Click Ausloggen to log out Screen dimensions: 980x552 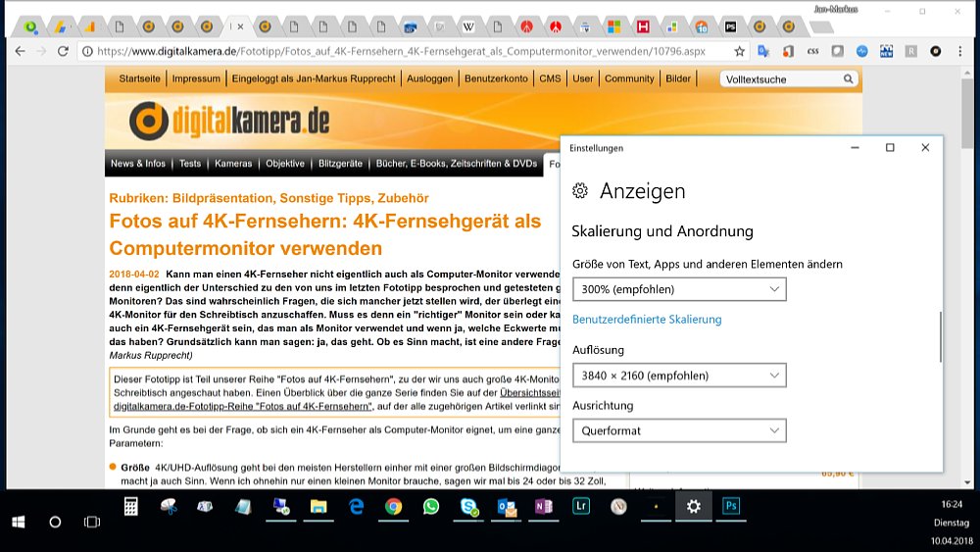tap(430, 78)
